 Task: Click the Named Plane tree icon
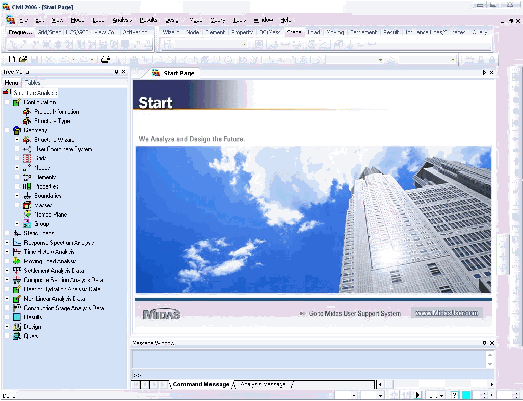click(27, 215)
